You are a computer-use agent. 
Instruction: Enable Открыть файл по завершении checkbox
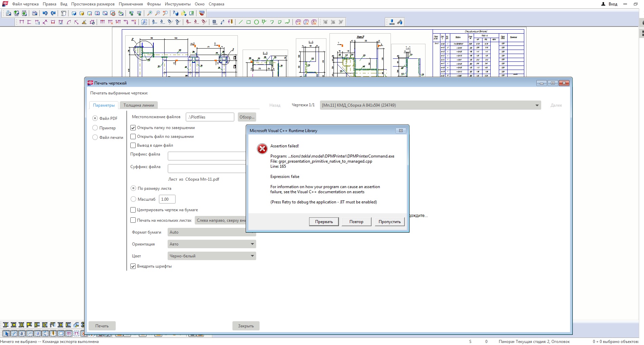[133, 137]
